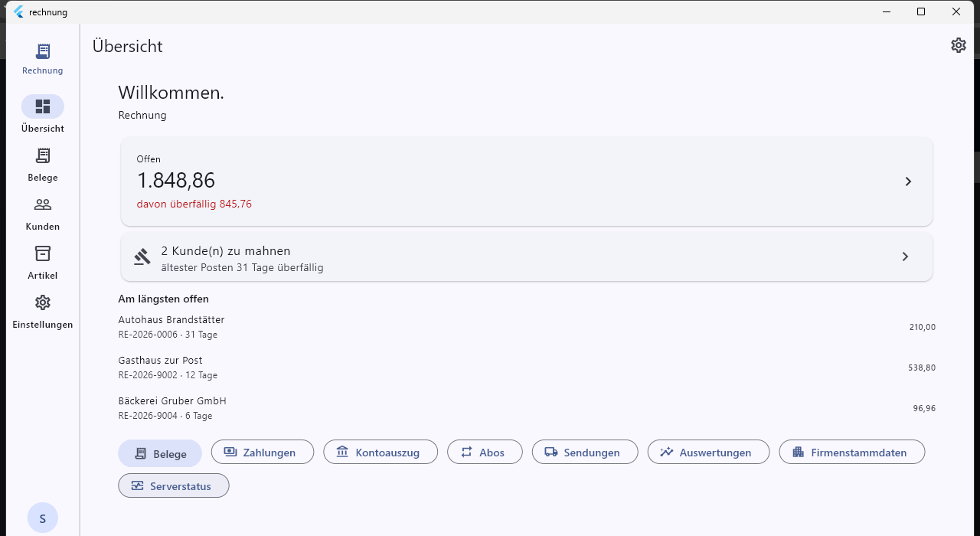Click the 'Willkommen.' heading

[171, 93]
